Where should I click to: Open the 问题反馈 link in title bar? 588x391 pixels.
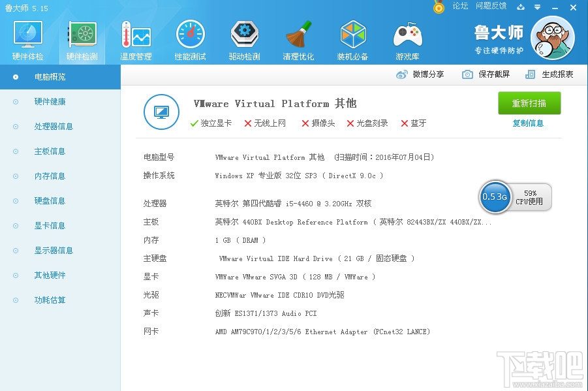click(491, 6)
